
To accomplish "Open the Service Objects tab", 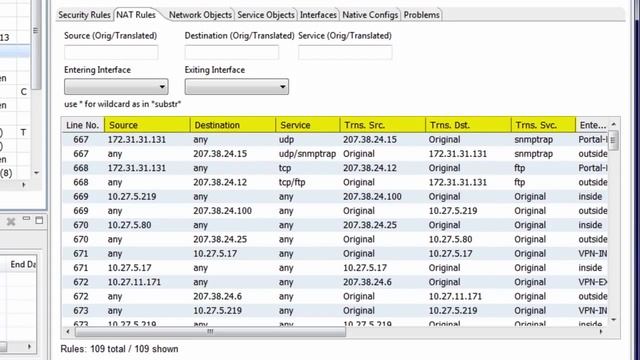I will [x=266, y=15].
